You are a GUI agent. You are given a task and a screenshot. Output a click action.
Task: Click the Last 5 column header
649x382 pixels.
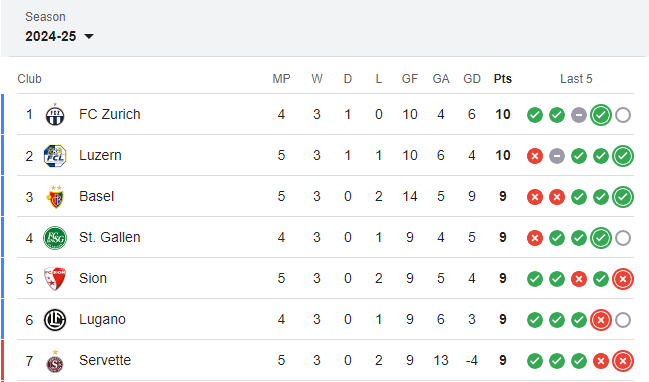[x=576, y=79]
